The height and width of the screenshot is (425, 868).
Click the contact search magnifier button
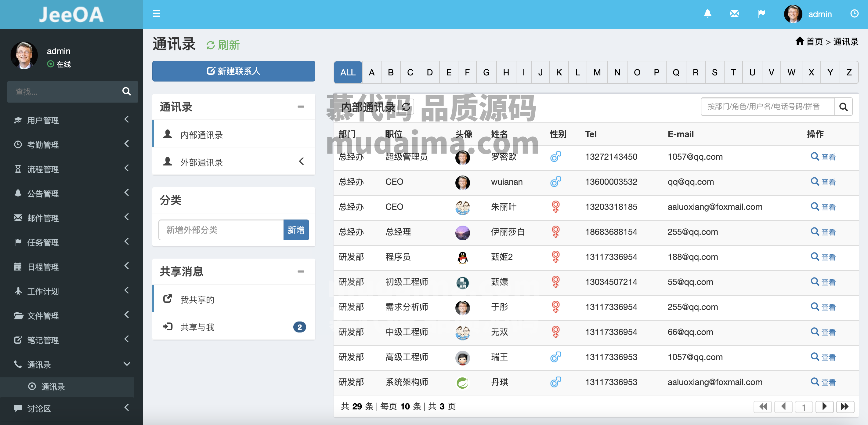tap(843, 107)
